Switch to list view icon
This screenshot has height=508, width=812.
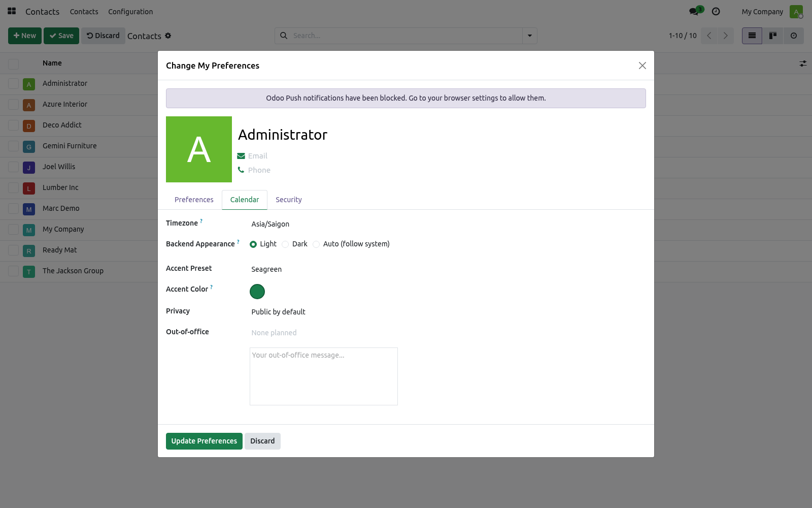(x=752, y=36)
